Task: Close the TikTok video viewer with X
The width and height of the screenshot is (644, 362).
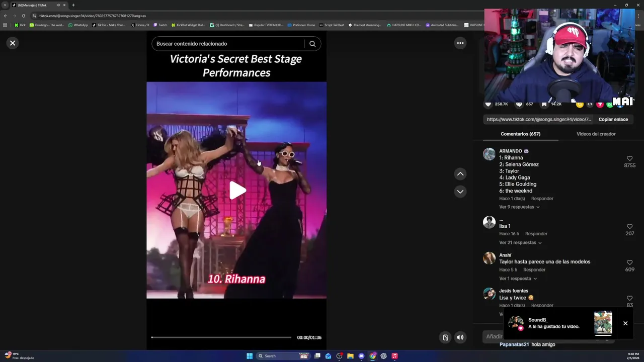Action: tap(13, 43)
